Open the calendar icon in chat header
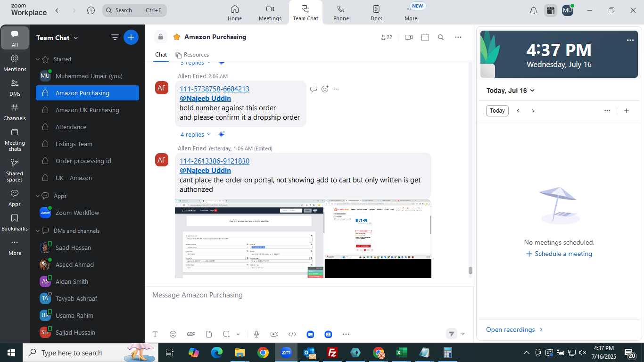The width and height of the screenshot is (644, 362). tap(425, 37)
